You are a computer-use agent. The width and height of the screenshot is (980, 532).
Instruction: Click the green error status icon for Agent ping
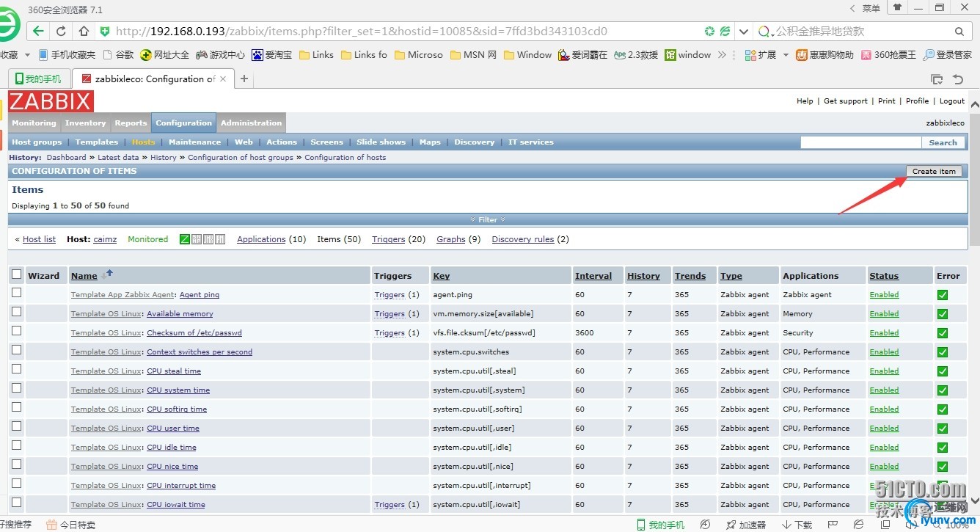(943, 295)
